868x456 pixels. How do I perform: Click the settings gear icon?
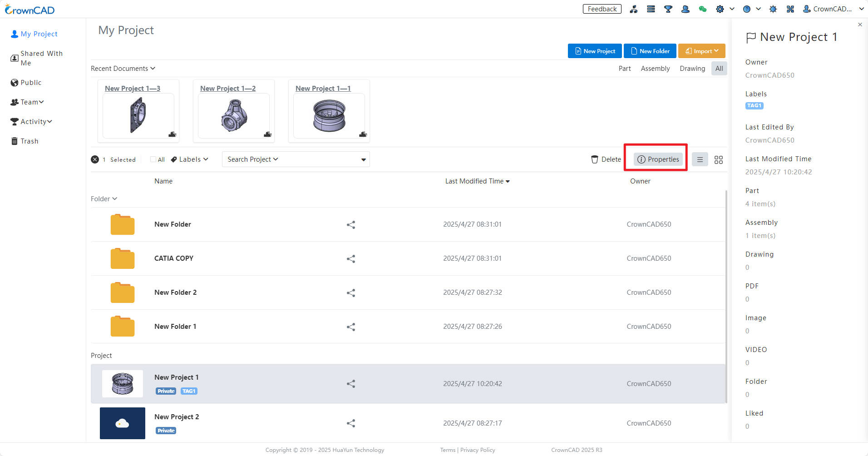[x=720, y=9]
